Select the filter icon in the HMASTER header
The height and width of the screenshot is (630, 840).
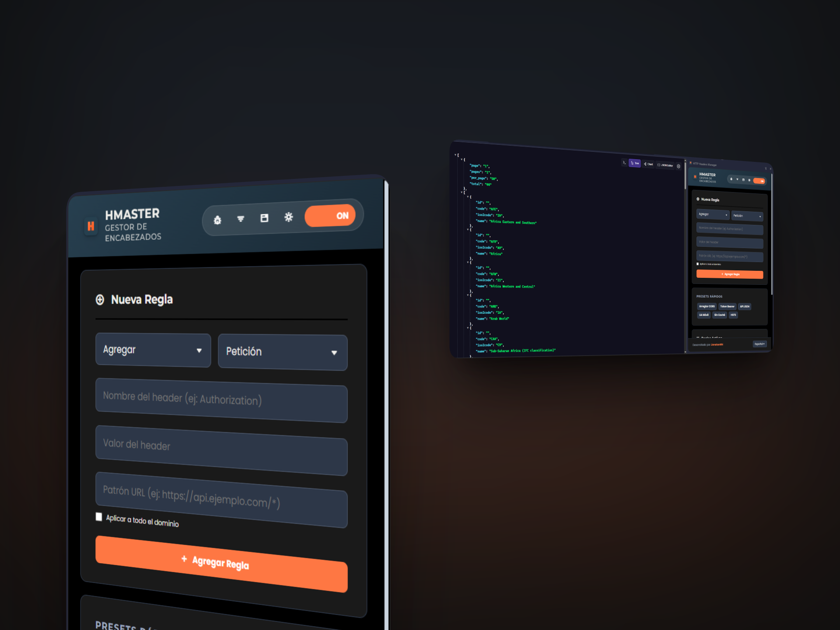point(241,219)
